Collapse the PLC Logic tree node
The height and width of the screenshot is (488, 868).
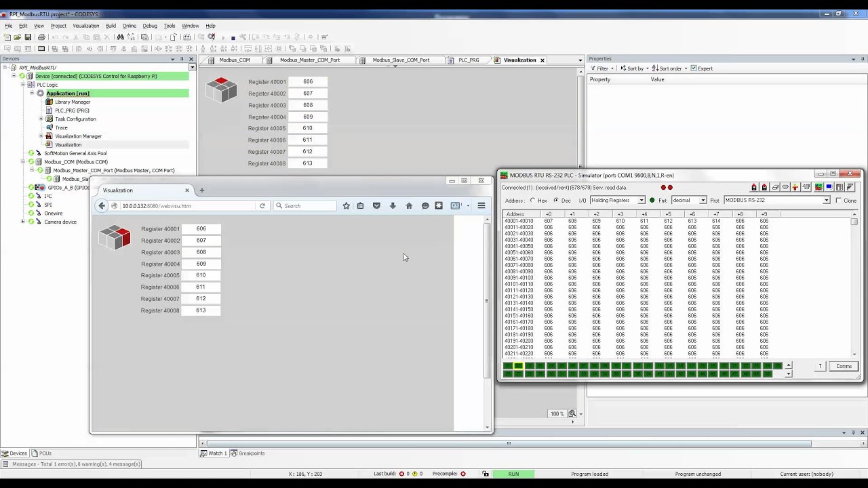pyautogui.click(x=22, y=85)
